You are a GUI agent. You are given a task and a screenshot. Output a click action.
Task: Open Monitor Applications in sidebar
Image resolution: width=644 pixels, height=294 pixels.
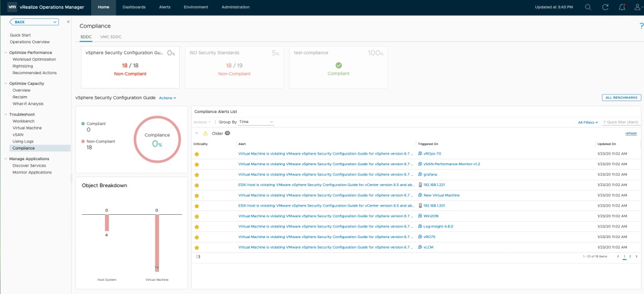pos(32,173)
